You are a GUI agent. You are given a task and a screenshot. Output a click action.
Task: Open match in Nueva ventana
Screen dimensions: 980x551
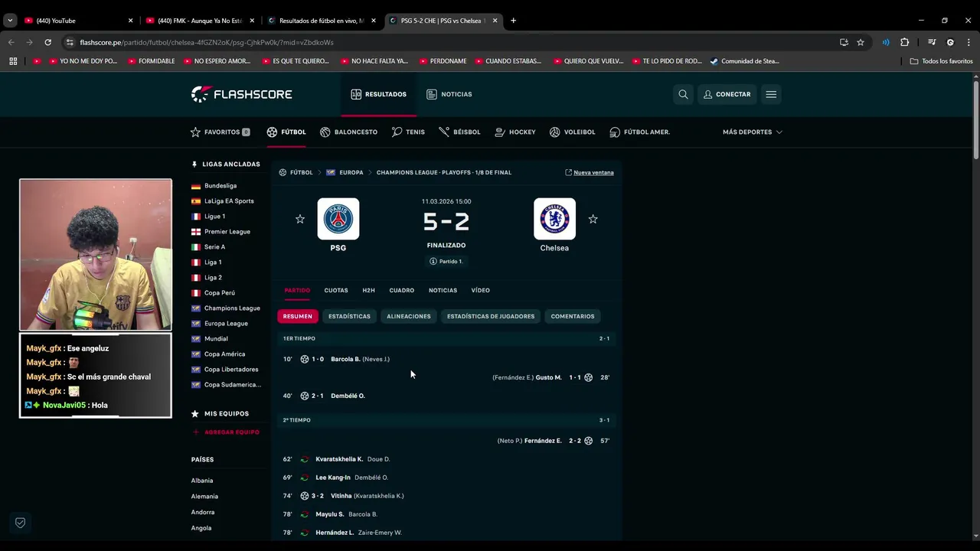[590, 172]
